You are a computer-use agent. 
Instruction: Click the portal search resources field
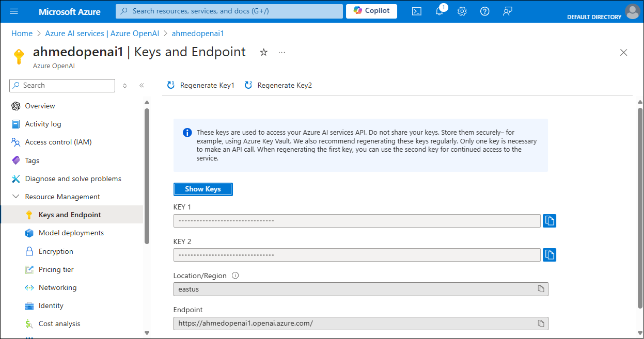click(x=229, y=11)
